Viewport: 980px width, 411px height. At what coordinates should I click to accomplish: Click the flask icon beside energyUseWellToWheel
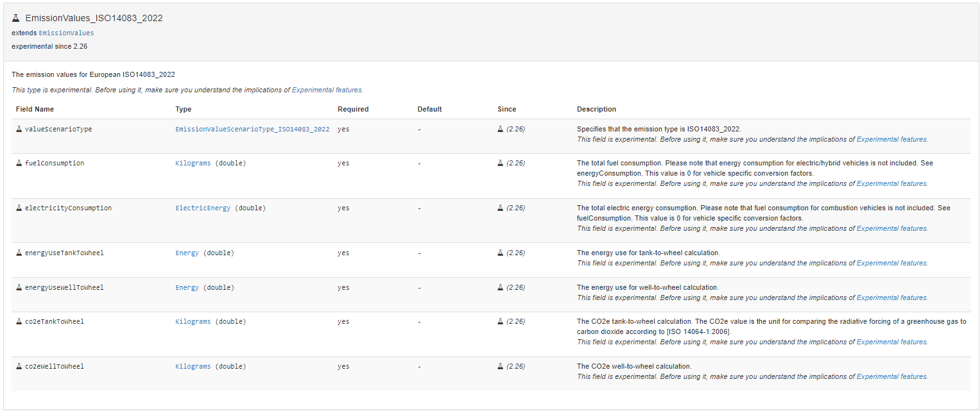coord(19,287)
